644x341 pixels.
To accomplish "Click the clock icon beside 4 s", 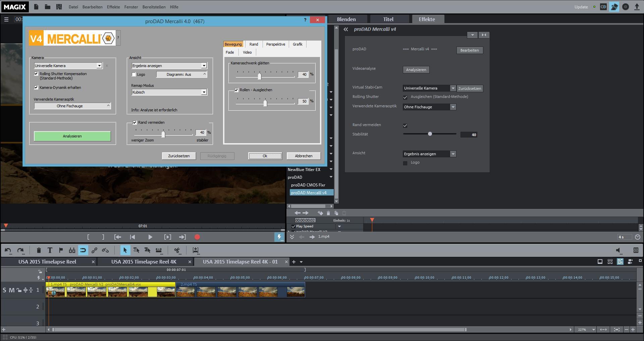I will (x=638, y=237).
